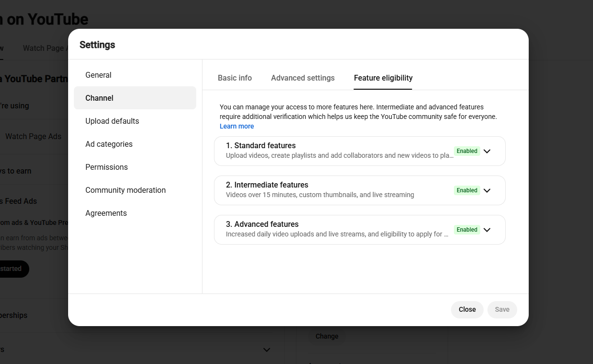Viewport: 593px width, 364px height.
Task: Click the Watch Page tab behind dialog
Action: click(x=46, y=48)
